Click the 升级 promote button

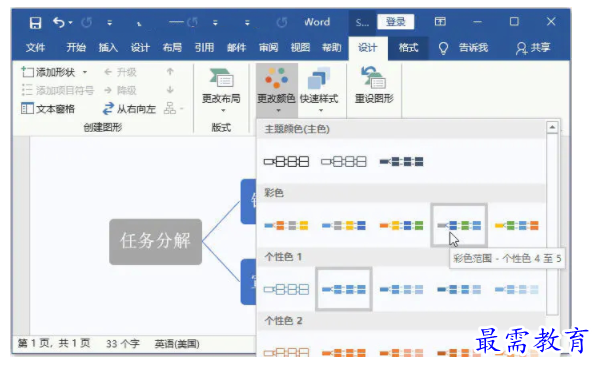coord(120,72)
